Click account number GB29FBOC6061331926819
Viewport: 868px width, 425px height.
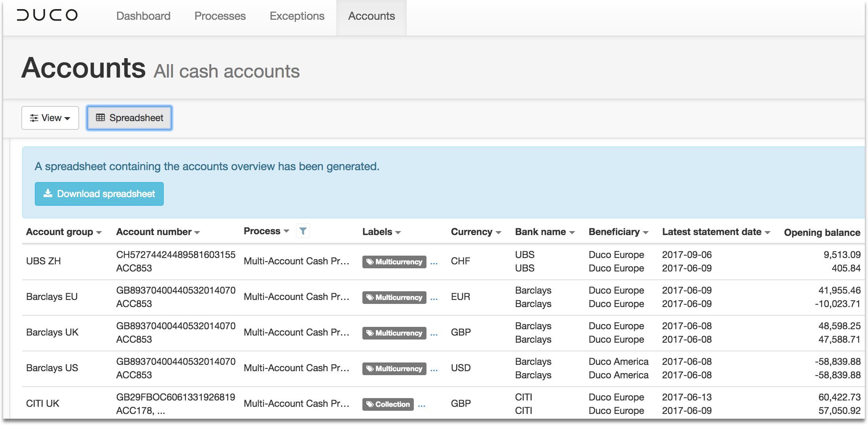point(176,397)
